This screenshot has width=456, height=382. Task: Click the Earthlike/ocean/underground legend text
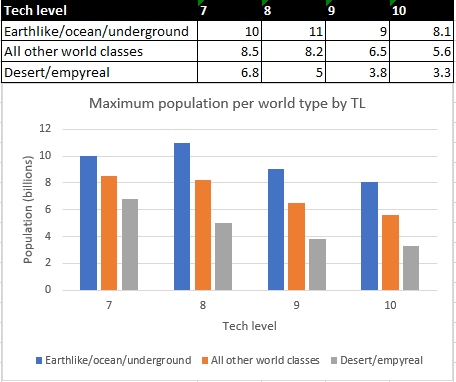coord(118,360)
